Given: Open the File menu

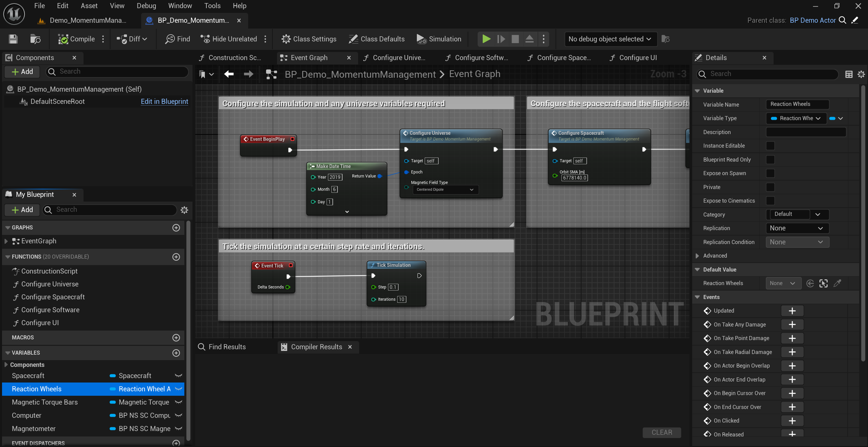Looking at the screenshot, I should coord(39,6).
